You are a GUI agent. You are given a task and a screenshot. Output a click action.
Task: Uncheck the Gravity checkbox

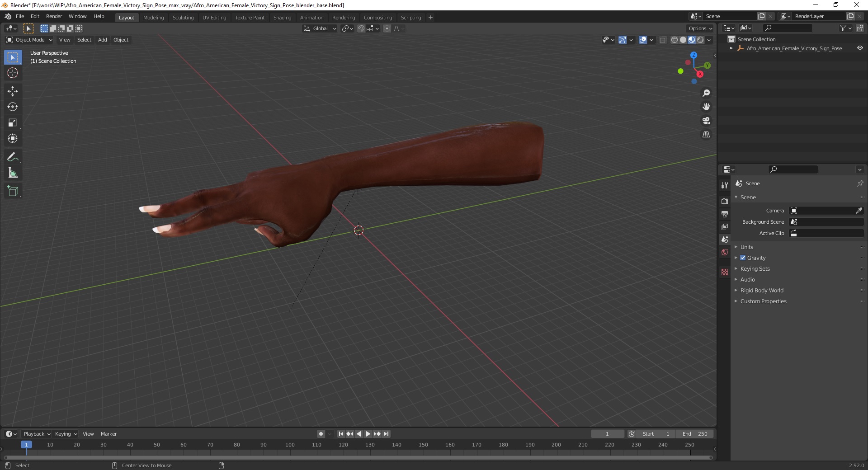pyautogui.click(x=743, y=258)
